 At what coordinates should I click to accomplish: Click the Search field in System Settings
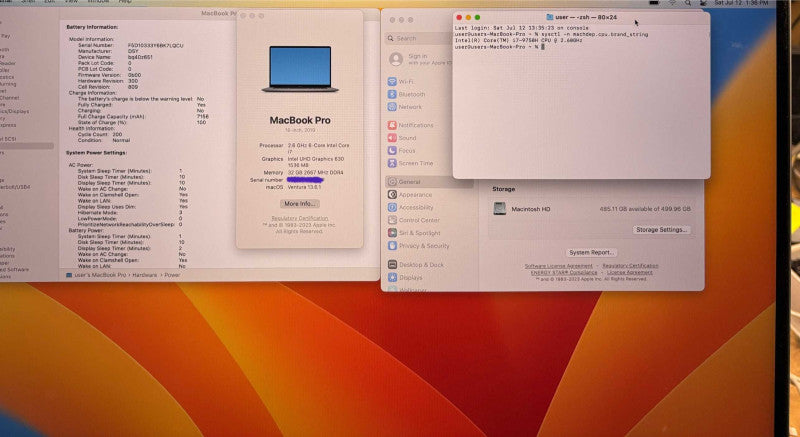pyautogui.click(x=418, y=38)
